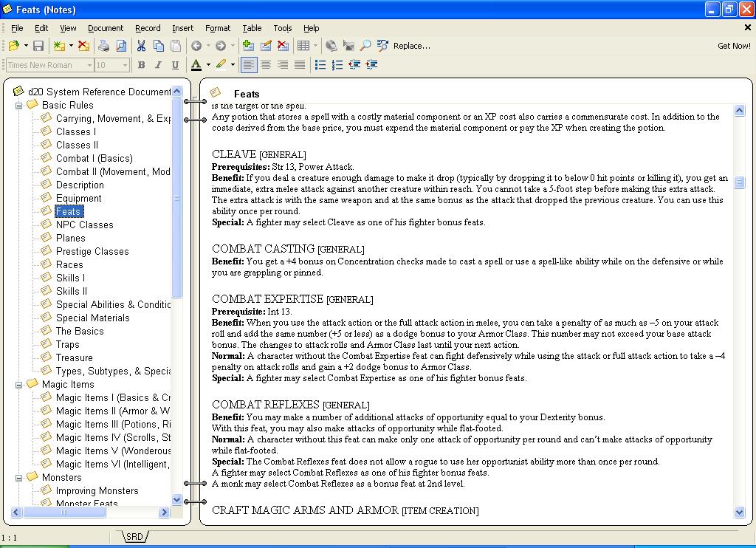The image size is (756, 548).
Task: Click the Add record icon with green plus
Action: [248, 46]
